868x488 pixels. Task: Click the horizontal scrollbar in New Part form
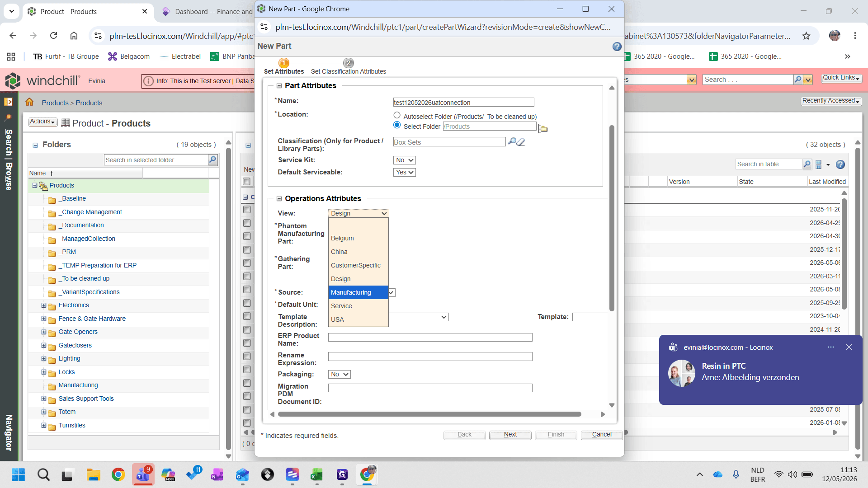429,414
